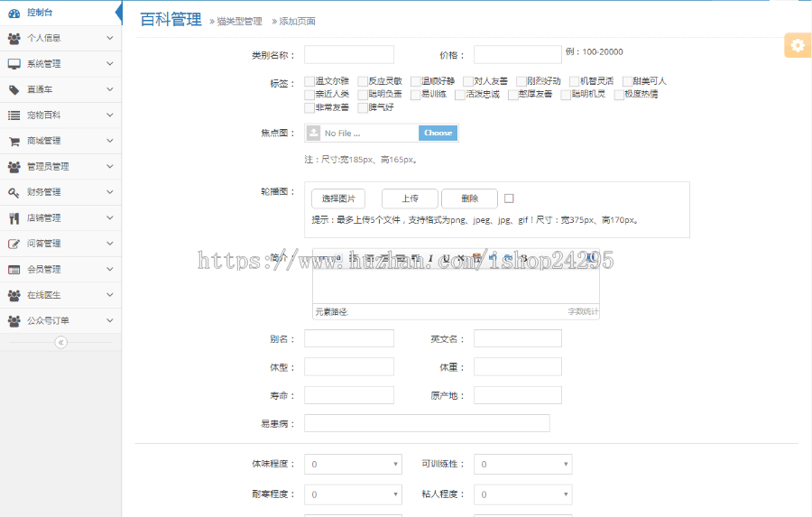
Task: Expand 商城管理 using its chevron
Action: tap(110, 141)
